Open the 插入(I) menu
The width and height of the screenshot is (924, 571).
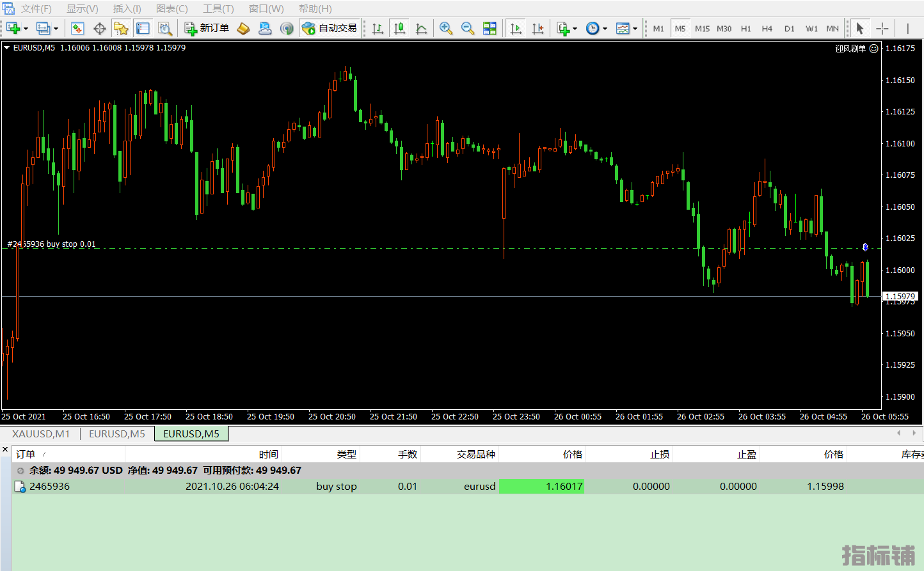[x=127, y=9]
